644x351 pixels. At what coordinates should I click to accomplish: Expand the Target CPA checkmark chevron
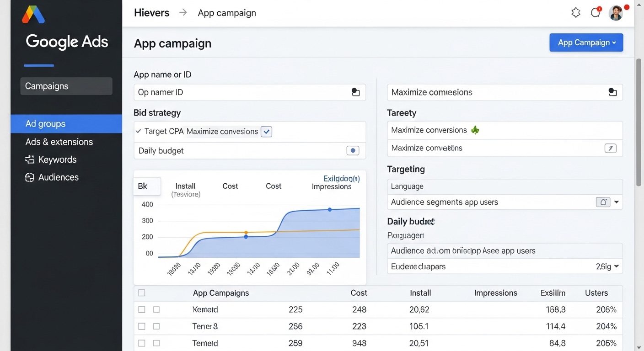(x=138, y=131)
